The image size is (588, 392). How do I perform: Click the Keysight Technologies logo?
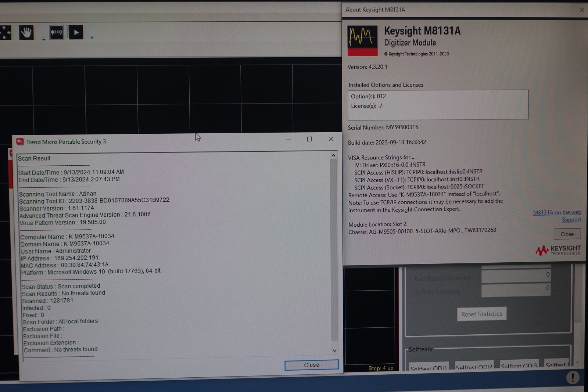(x=558, y=250)
